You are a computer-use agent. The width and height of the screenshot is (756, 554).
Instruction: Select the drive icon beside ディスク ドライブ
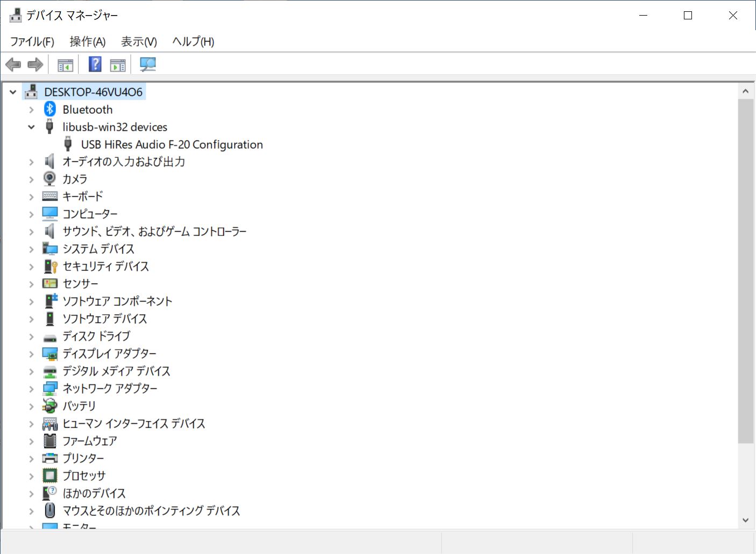pyautogui.click(x=50, y=338)
